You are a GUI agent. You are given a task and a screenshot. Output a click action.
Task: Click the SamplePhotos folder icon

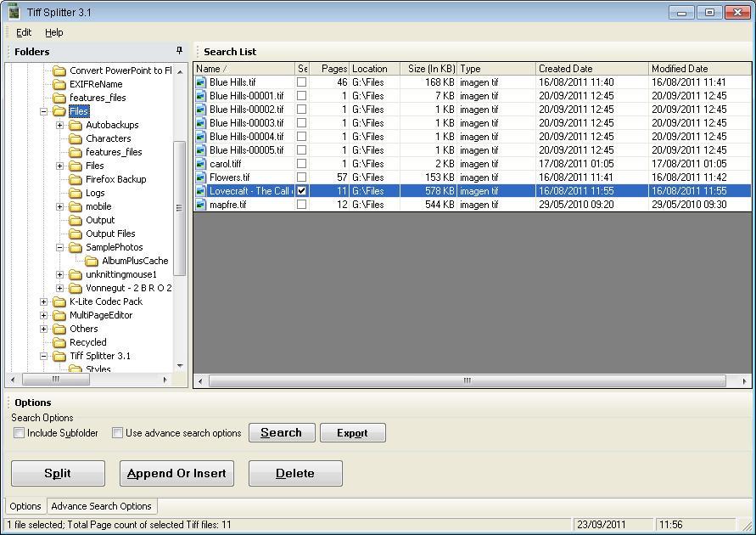75,247
